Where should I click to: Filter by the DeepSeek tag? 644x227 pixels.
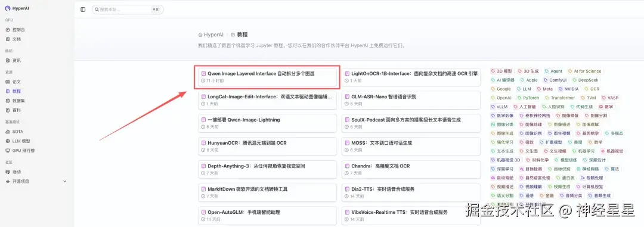click(x=586, y=80)
